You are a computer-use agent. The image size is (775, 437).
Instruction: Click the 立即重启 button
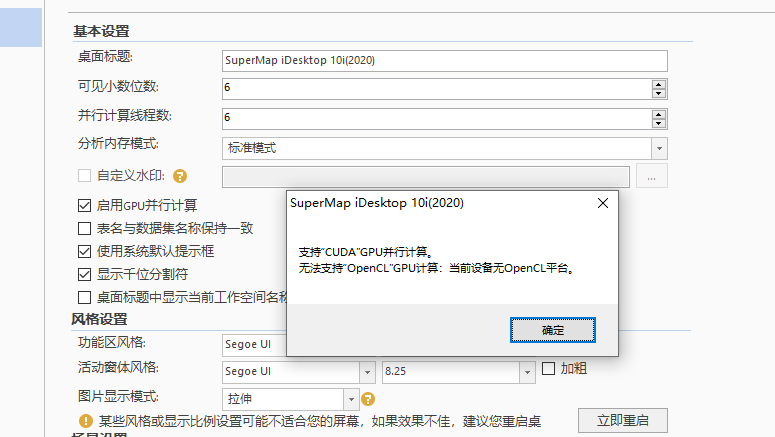623,420
